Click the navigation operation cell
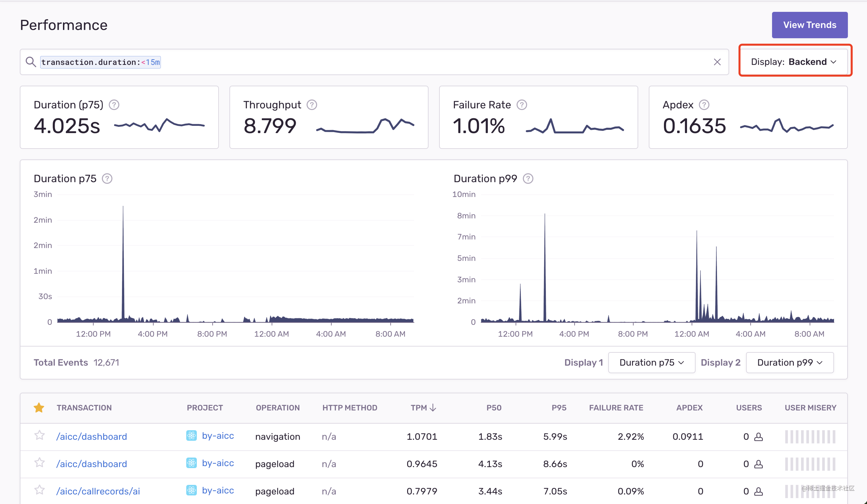Image resolution: width=867 pixels, height=504 pixels. pos(278,436)
